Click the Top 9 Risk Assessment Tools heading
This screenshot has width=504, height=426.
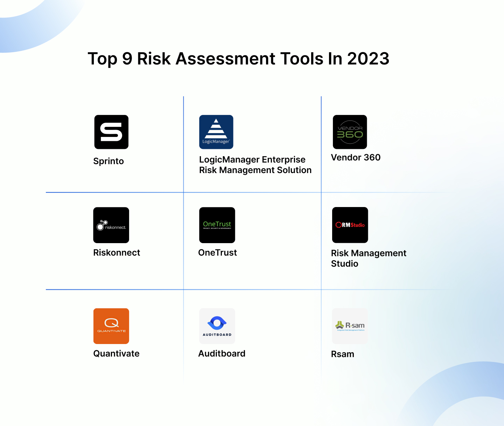click(238, 59)
